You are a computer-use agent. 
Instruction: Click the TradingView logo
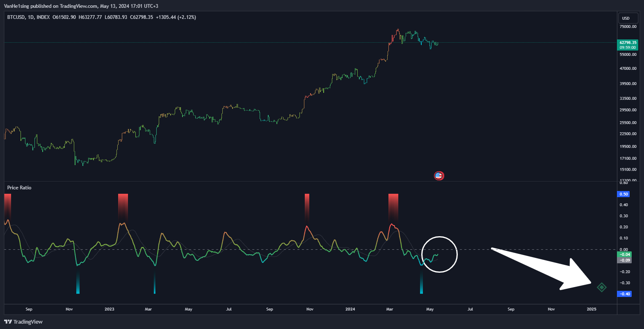23,322
